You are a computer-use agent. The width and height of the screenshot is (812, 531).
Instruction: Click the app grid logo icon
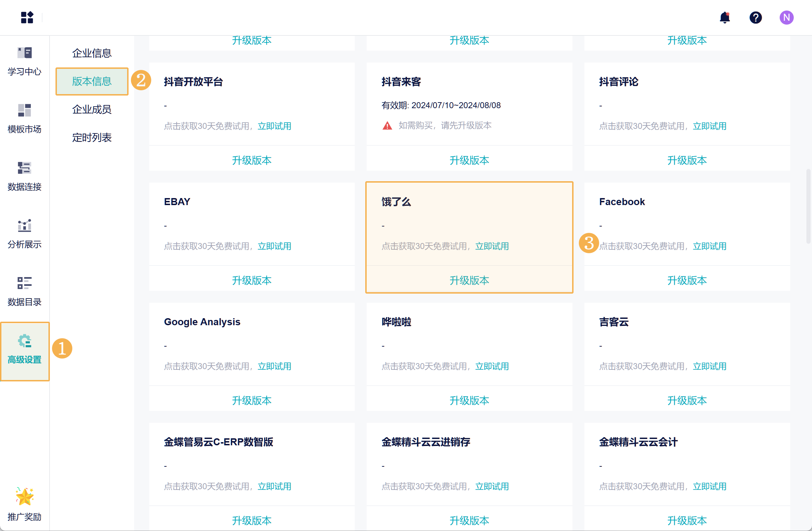[27, 17]
